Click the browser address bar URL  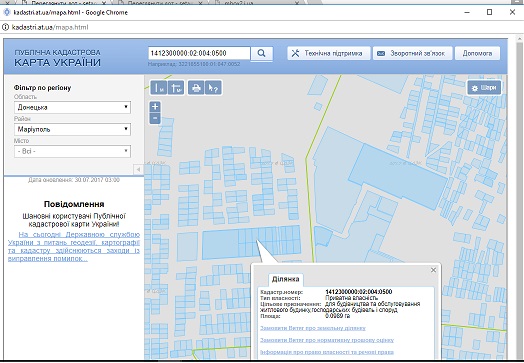tap(50, 27)
